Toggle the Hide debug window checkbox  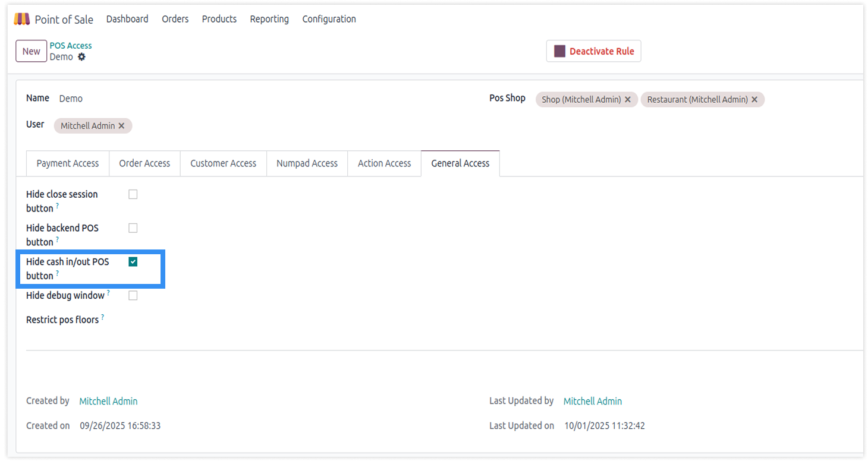[x=133, y=296]
